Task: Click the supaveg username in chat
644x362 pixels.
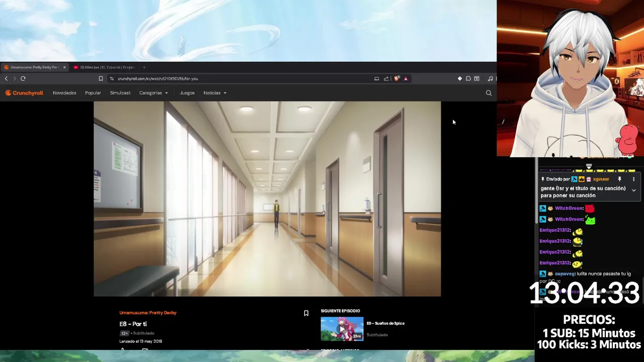Action: tap(565, 274)
